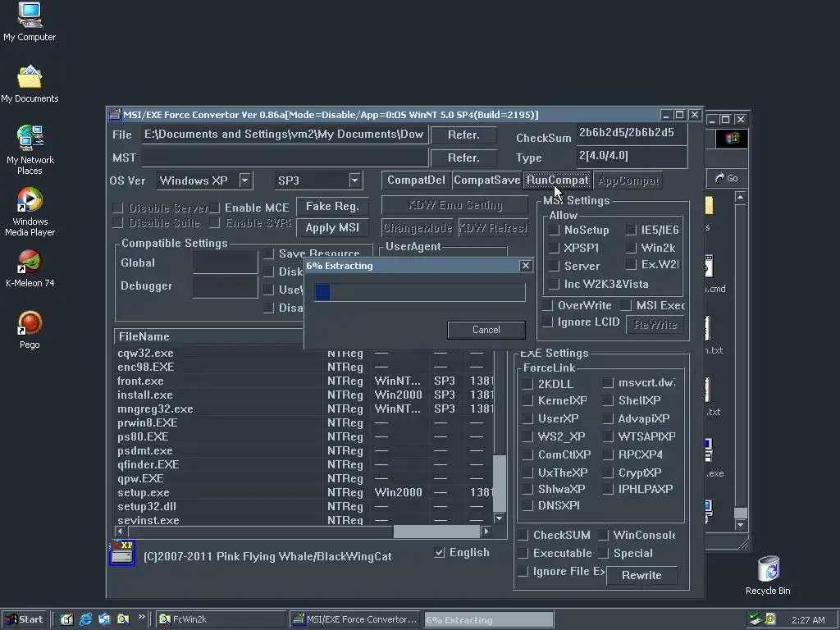Click the first quick launch icon next to Start
Viewport: 840px width, 630px height.
[67, 619]
